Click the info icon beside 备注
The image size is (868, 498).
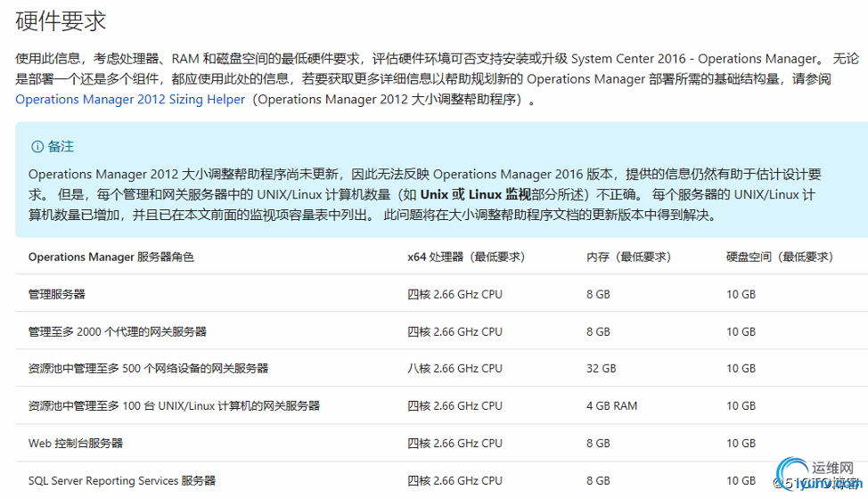37,147
